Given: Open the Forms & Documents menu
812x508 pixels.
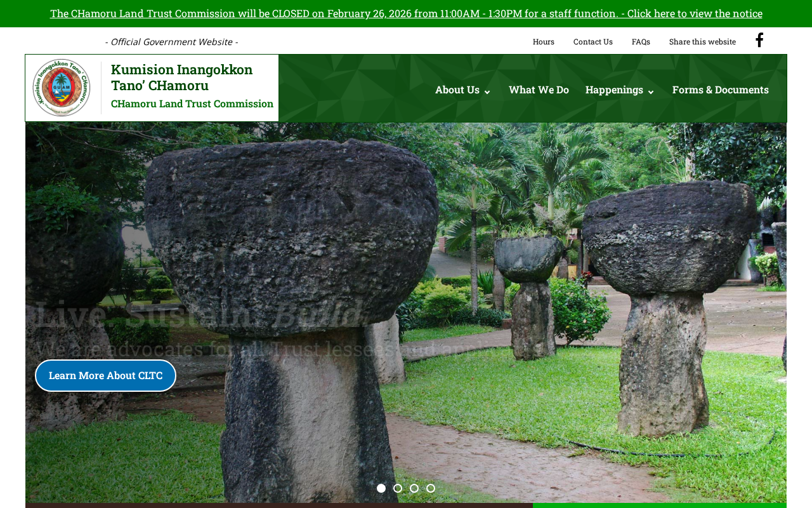Looking at the screenshot, I should click(721, 90).
